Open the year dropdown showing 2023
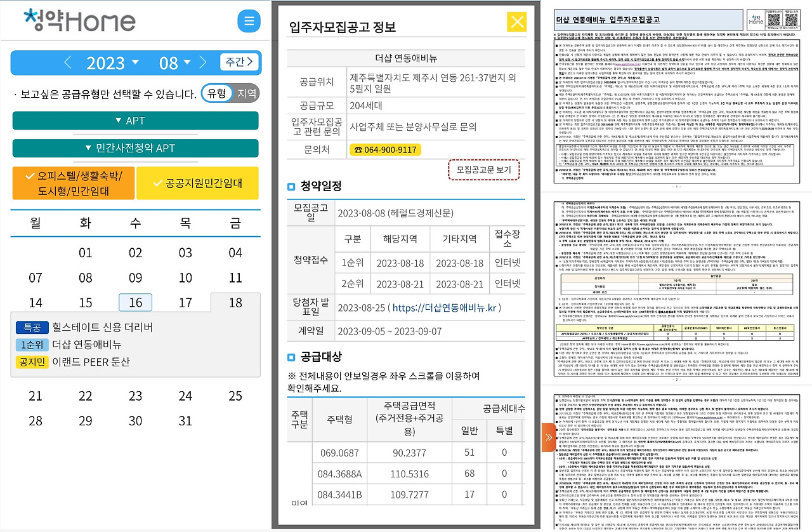The width and height of the screenshot is (812, 532). [112, 63]
